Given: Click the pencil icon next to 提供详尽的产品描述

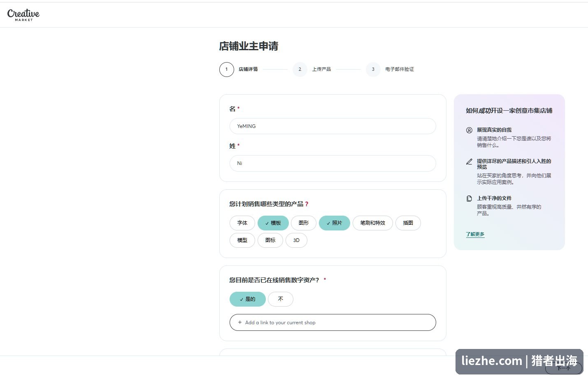Looking at the screenshot, I should coord(469,162).
